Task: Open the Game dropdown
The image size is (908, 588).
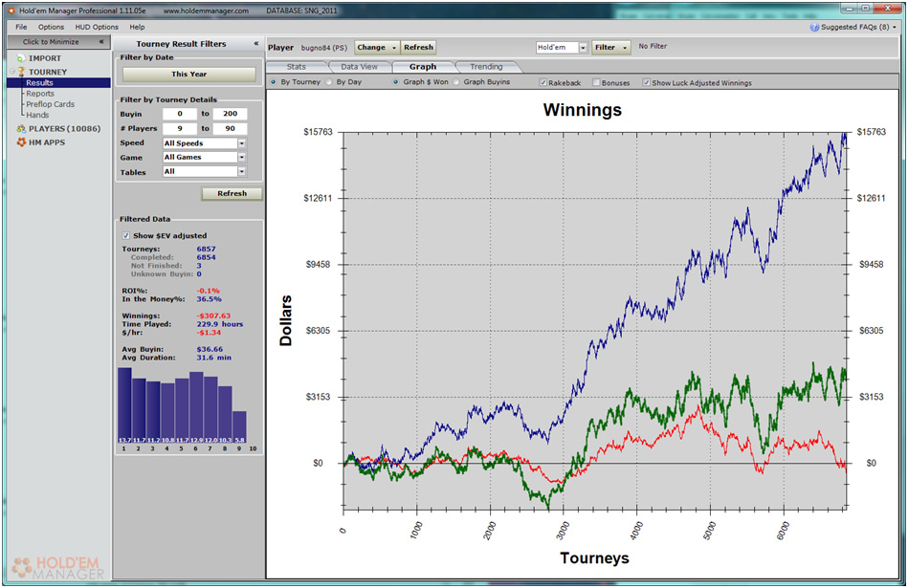Action: tap(241, 157)
